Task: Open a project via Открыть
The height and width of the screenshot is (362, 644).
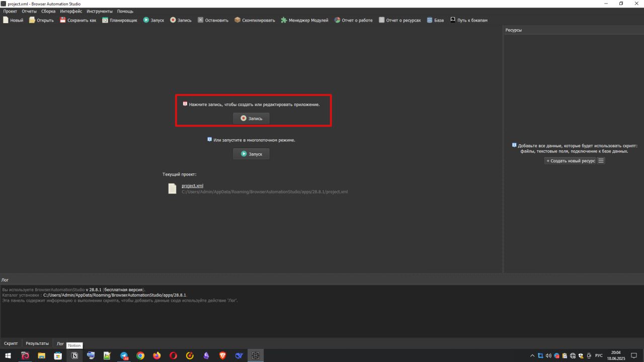Action: [x=41, y=20]
